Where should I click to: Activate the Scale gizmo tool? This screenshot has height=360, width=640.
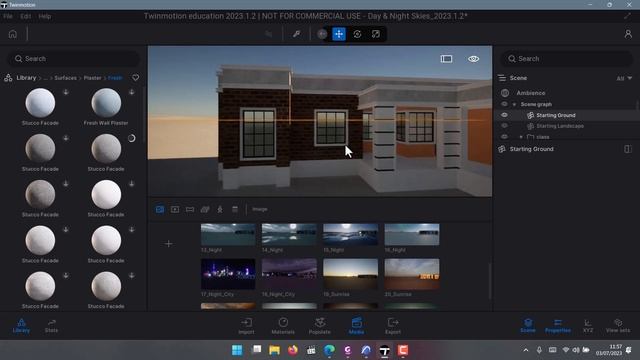(376, 34)
